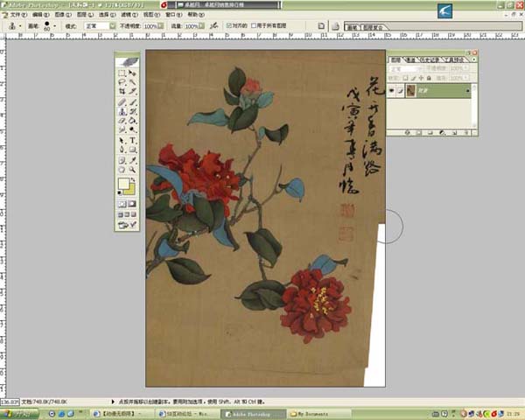Select the Eyedropper tool
Viewport: 525px width, 420px height.
click(x=133, y=160)
